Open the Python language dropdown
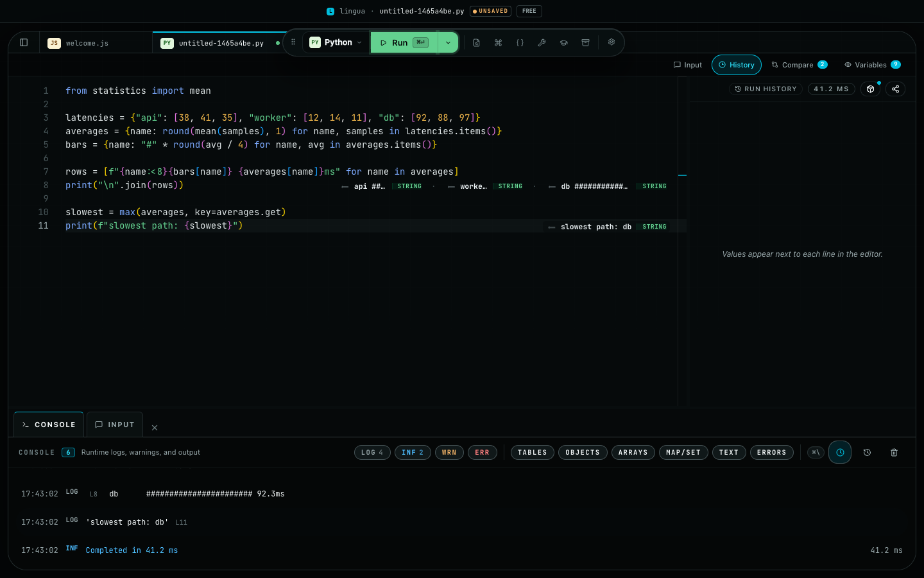Image resolution: width=924 pixels, height=578 pixels. (x=336, y=42)
